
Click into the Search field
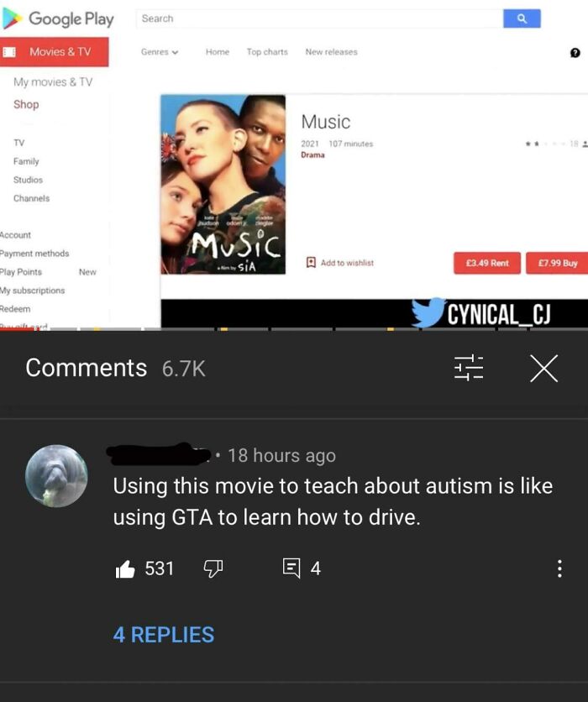coord(319,18)
